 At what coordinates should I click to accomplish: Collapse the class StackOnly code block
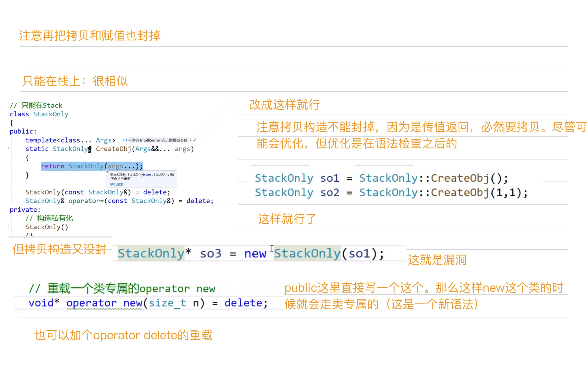pyautogui.click(x=8, y=114)
